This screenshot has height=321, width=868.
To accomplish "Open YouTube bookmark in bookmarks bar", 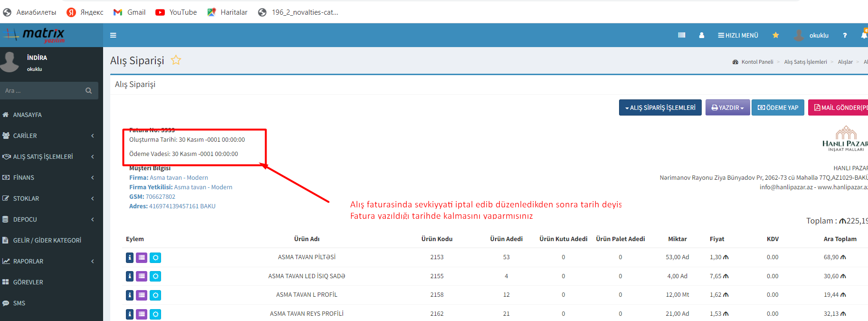I will click(182, 12).
